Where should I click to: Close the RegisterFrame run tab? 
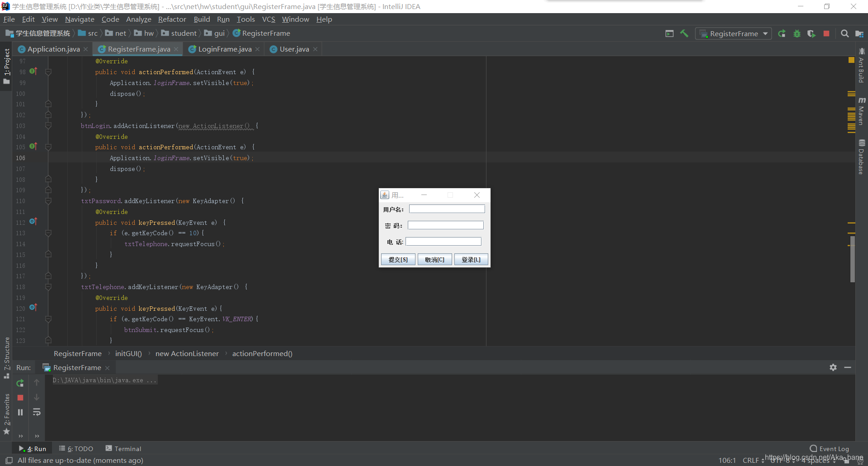107,368
